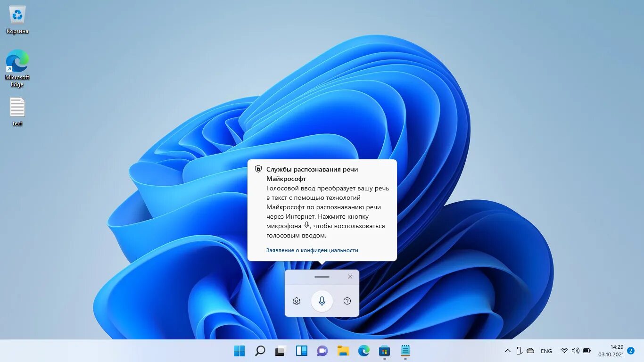
Task: Click the OneDrive cloud tray icon
Action: [530, 351]
